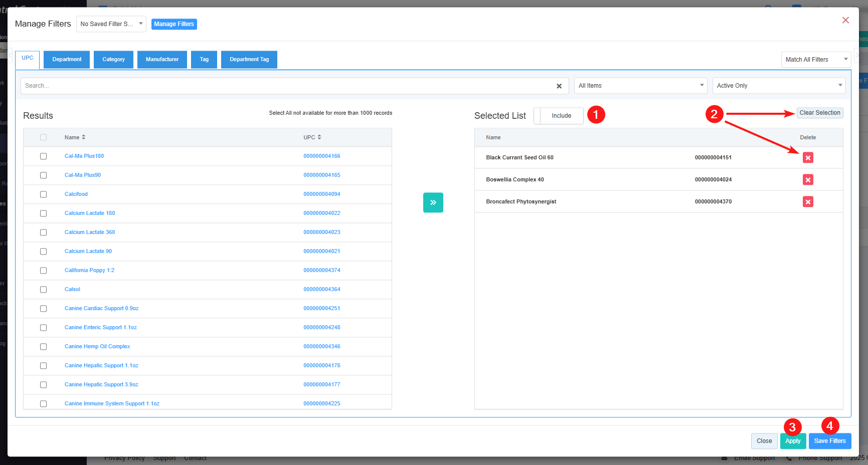The height and width of the screenshot is (465, 868).
Task: Expand the All Items dropdown
Action: click(640, 86)
